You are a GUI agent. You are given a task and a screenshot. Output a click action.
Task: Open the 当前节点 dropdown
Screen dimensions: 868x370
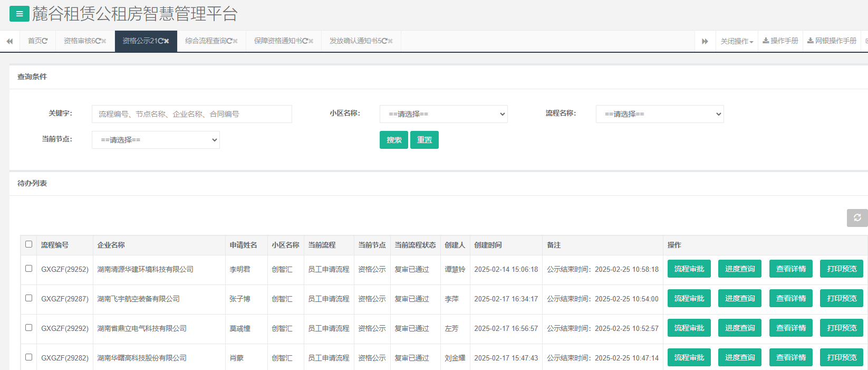coord(156,140)
